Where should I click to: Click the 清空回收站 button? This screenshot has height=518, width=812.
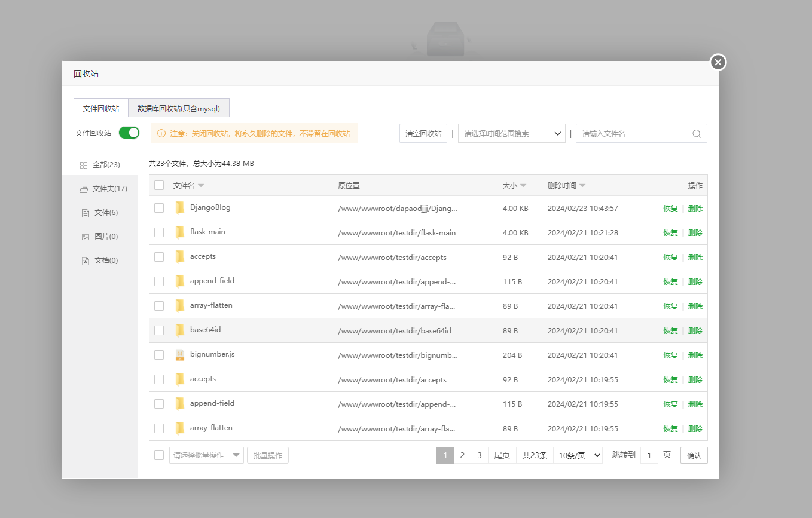pyautogui.click(x=423, y=133)
